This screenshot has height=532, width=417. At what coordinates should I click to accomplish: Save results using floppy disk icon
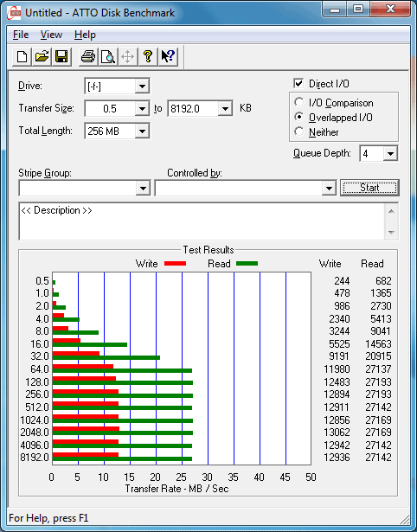(61, 56)
